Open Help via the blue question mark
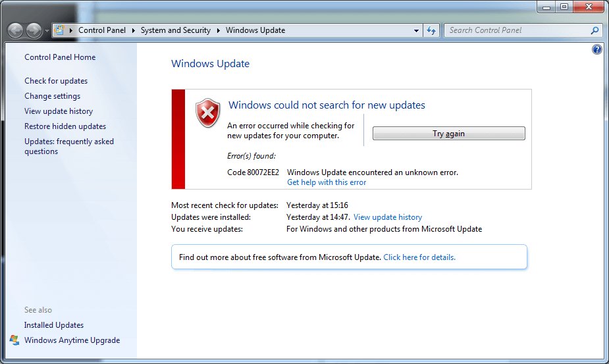This screenshot has width=609, height=364. [597, 49]
